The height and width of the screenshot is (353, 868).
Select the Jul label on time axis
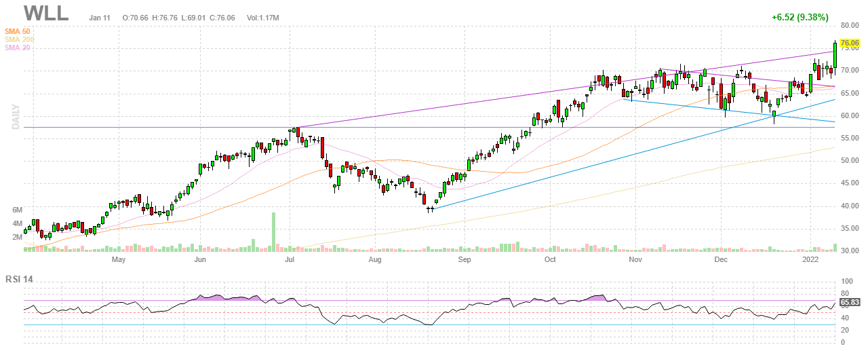coord(290,259)
